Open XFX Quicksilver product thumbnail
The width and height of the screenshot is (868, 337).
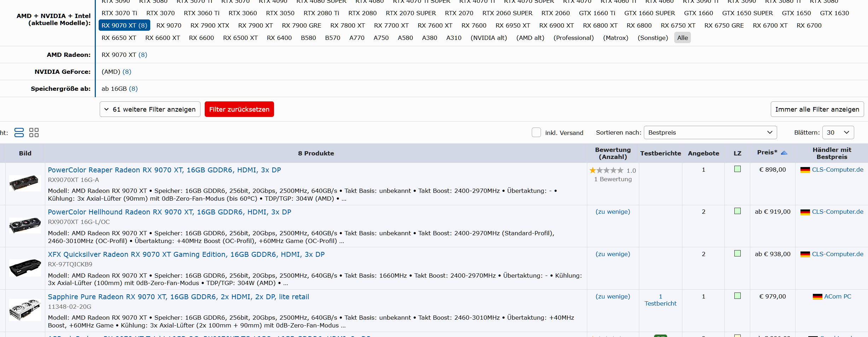(x=25, y=268)
